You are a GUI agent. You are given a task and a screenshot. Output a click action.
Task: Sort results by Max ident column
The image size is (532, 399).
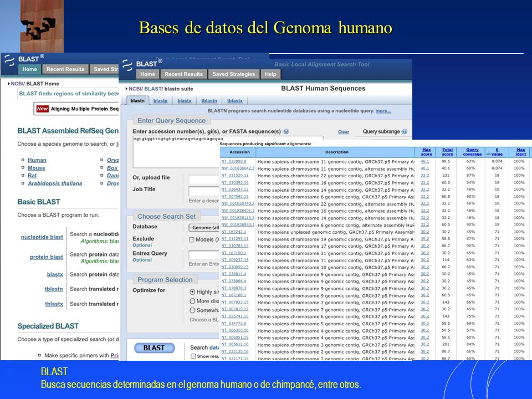pos(521,152)
